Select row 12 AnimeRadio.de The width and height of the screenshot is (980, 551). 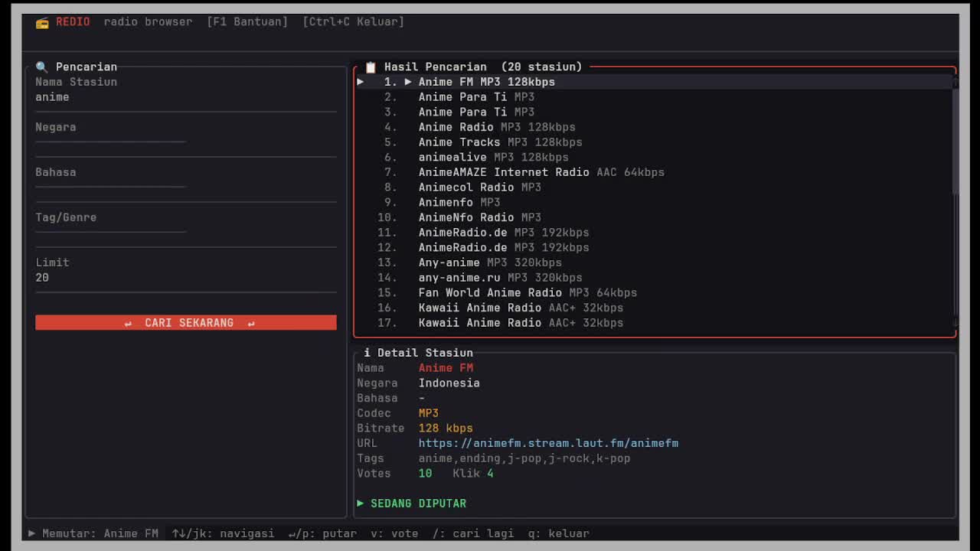655,247
